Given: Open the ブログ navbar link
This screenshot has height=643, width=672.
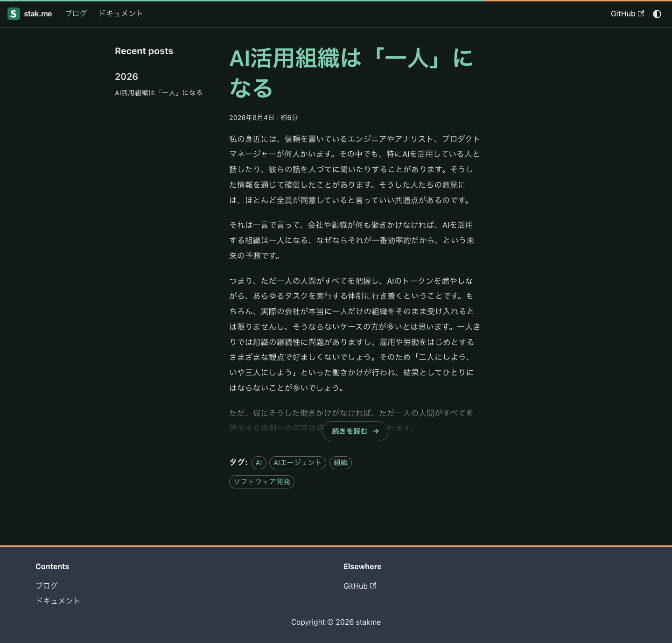Looking at the screenshot, I should (x=76, y=14).
